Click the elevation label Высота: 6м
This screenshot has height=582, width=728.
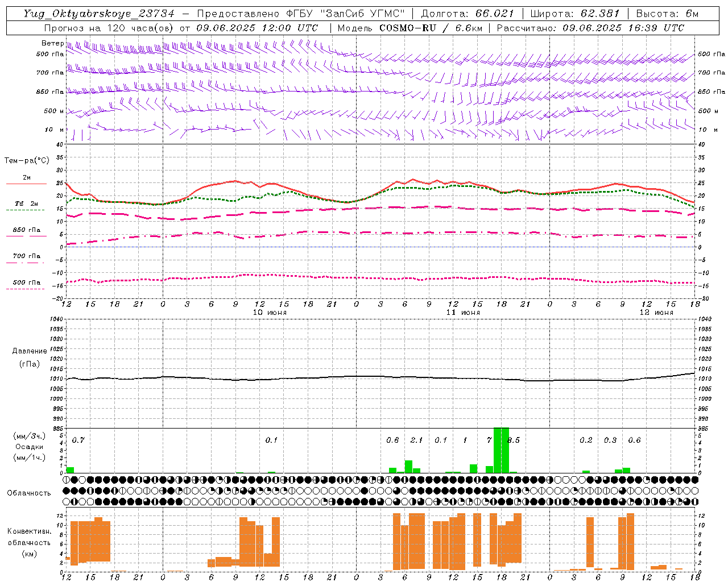pos(667,14)
